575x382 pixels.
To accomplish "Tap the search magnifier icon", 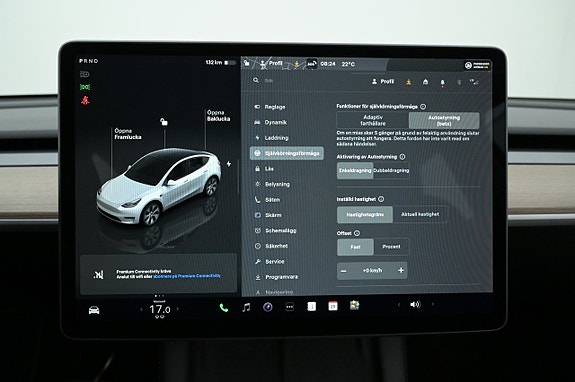I will pyautogui.click(x=256, y=80).
